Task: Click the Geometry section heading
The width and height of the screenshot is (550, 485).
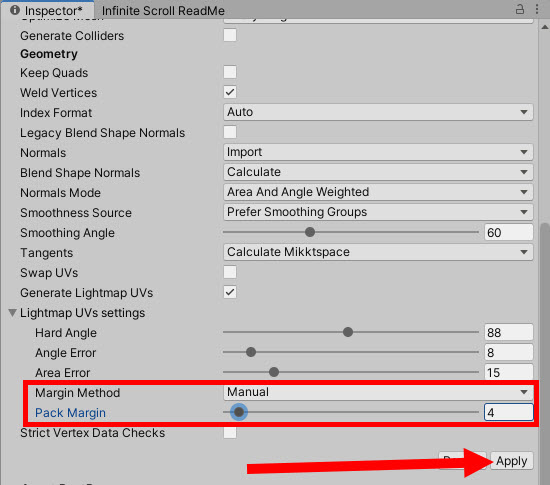Action: click(x=49, y=54)
